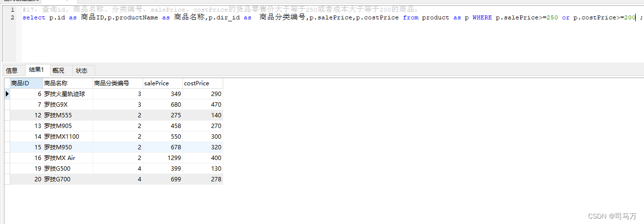Viewport: 644px width, 224px height.
Task: Click costPrice value 140
Action: [x=203, y=115]
